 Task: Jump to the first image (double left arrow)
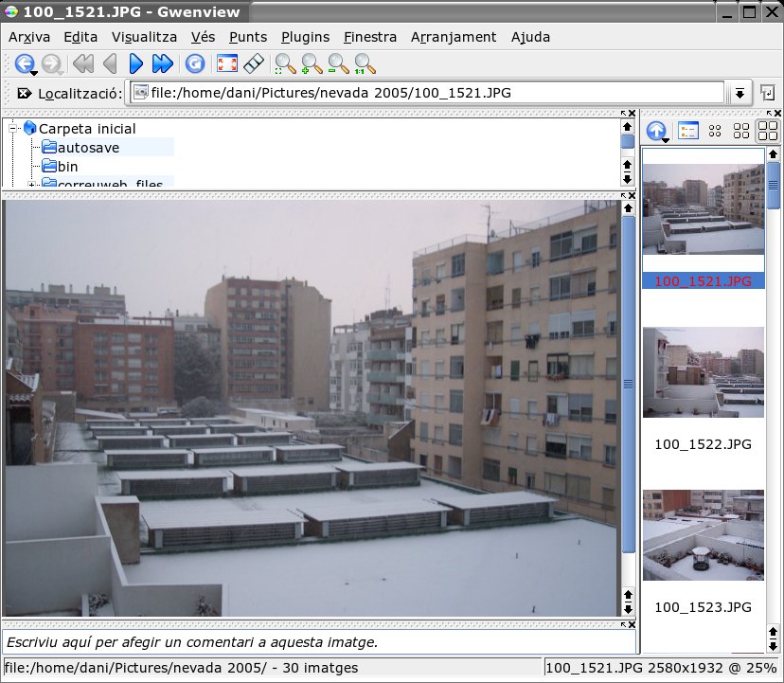pos(82,63)
